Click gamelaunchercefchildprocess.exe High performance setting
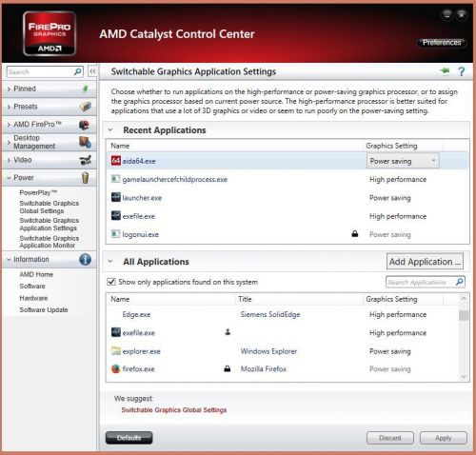Screen dimensions: 476x455 [398, 179]
